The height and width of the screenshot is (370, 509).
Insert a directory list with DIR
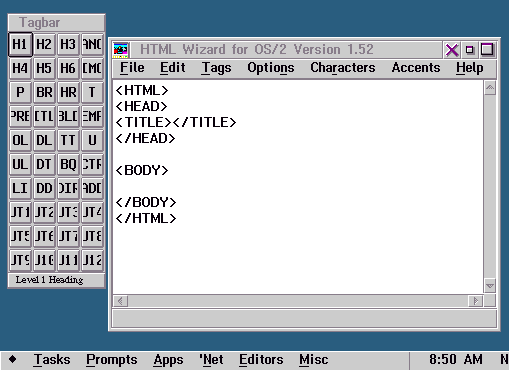[68, 188]
